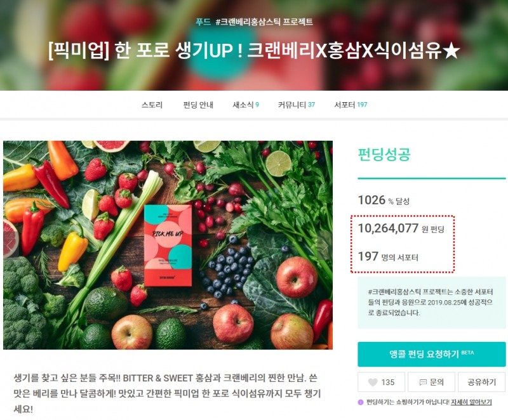Show next image with right arrow
508x420 pixels.
pyautogui.click(x=326, y=246)
